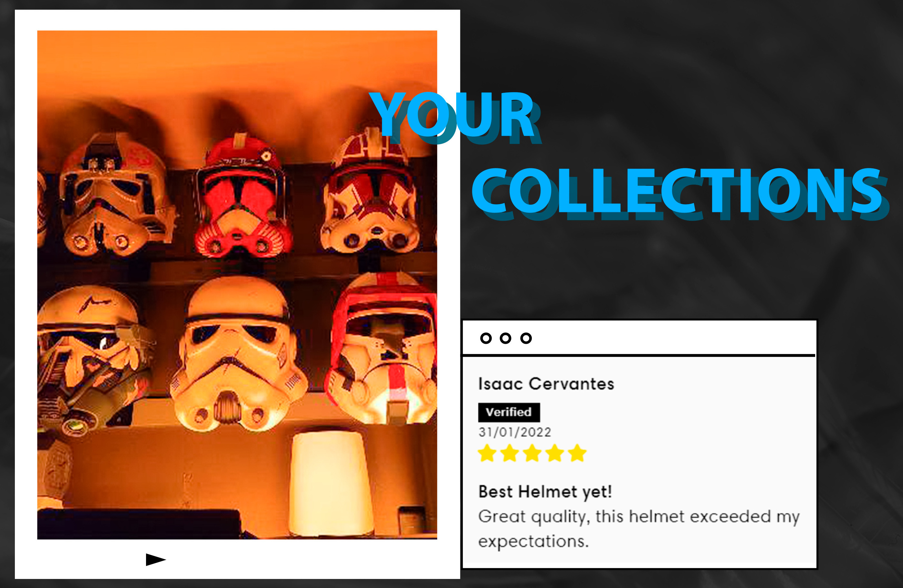903x588 pixels.
Task: Click the white lamp under the helmets
Action: coord(331,483)
